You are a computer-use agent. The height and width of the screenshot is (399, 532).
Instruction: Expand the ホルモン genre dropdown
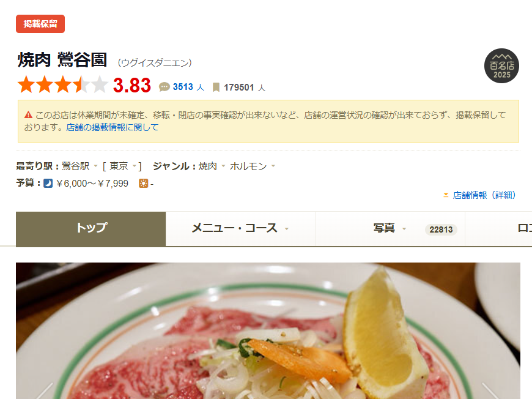pos(273,166)
